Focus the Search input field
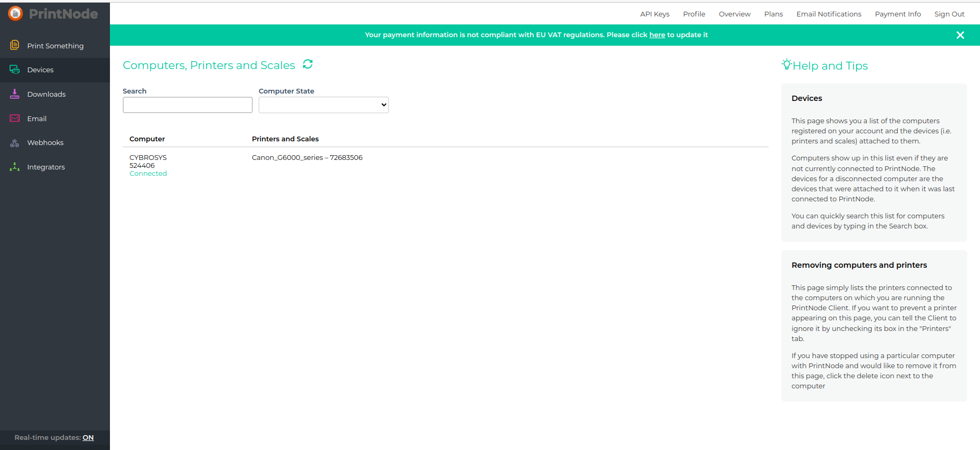Image resolution: width=980 pixels, height=450 pixels. [188, 105]
